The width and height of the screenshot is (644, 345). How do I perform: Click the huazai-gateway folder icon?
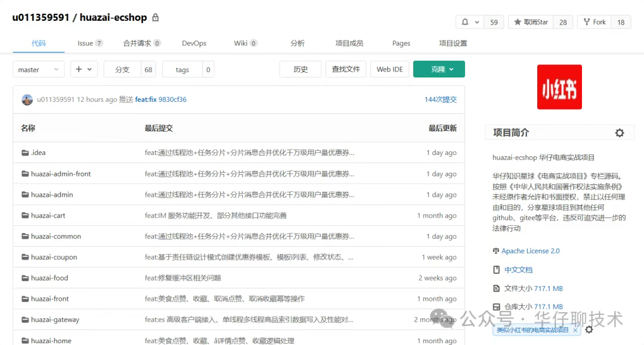pyautogui.click(x=25, y=319)
